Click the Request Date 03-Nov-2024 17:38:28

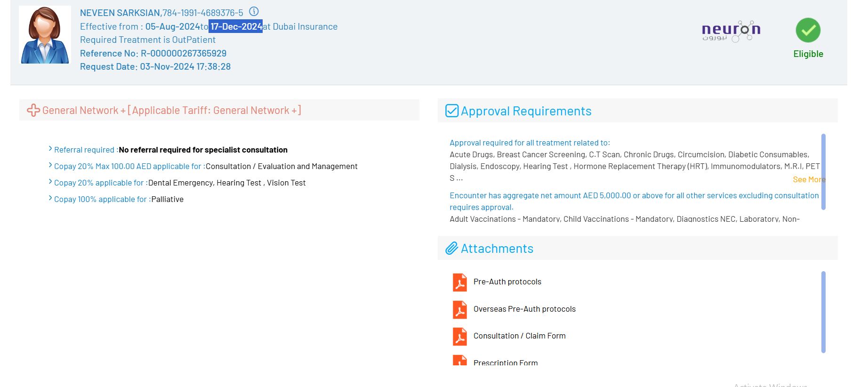tap(155, 66)
